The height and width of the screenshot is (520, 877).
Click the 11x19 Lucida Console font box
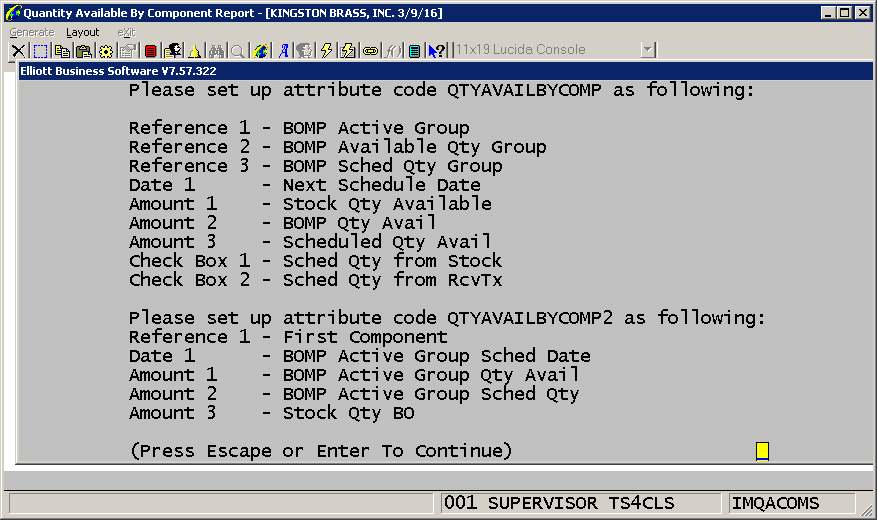pos(545,50)
